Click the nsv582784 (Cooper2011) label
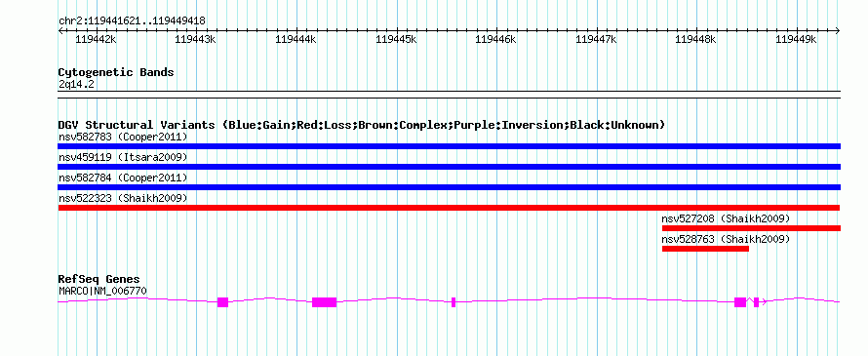Screen dimensions: 868x356 click(123, 178)
